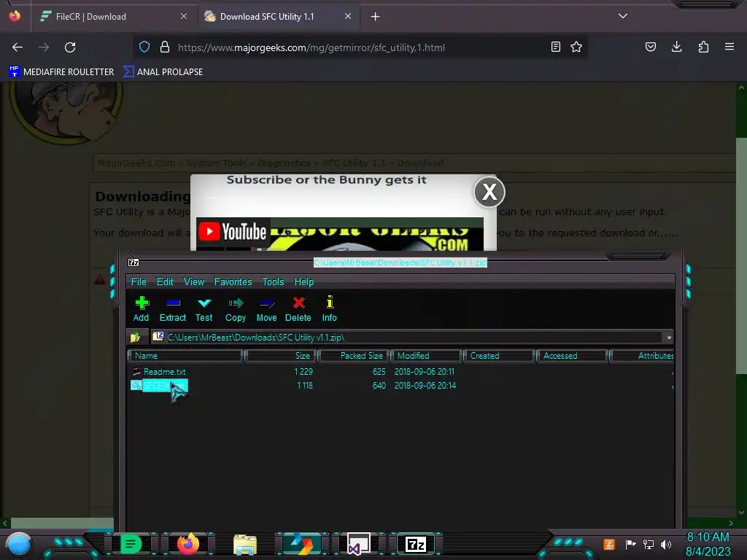Go up one folder level in 7-Zip
Screen dimensions: 747x560
tap(135, 338)
